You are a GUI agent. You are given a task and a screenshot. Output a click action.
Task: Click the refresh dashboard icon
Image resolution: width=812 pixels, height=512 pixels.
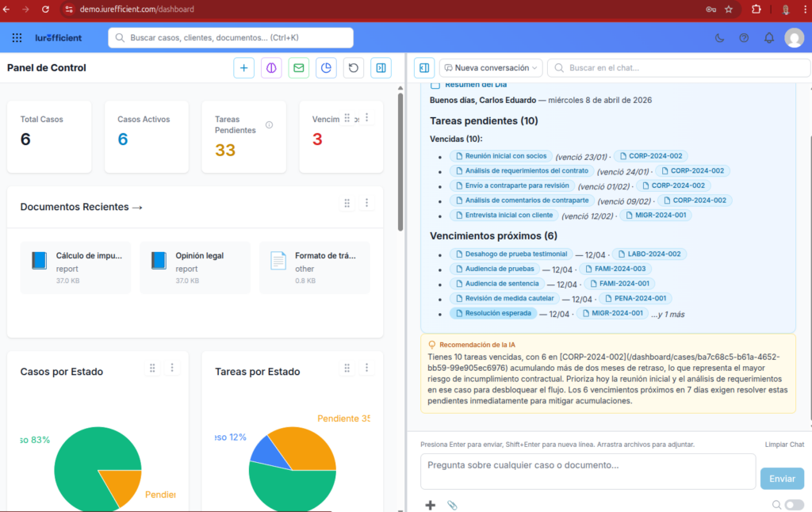tap(354, 68)
